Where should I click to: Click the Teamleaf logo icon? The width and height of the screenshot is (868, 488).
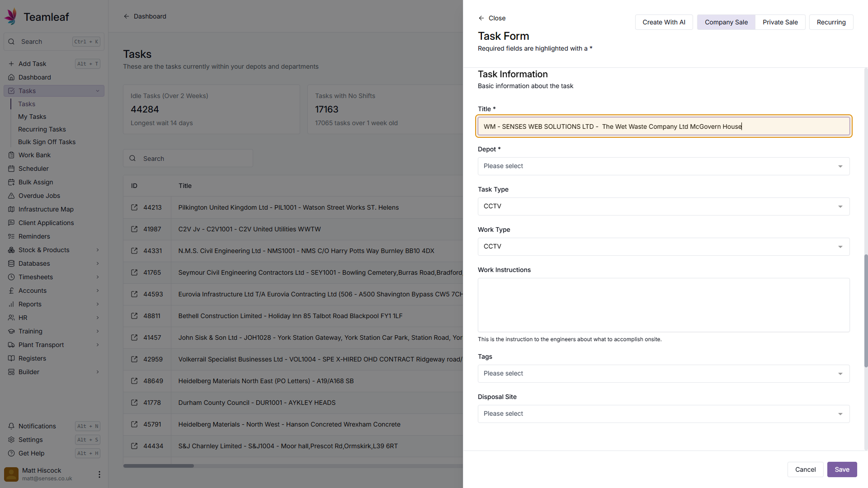tap(11, 17)
